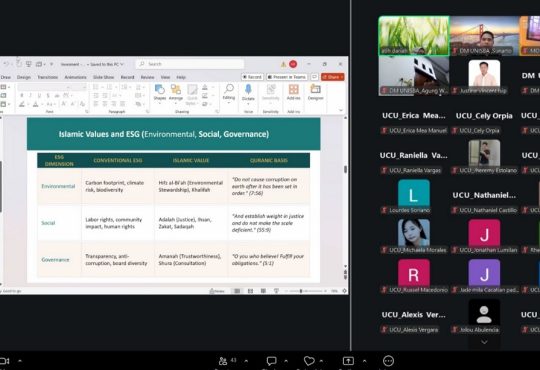Expand Zoom chat options caret
Screen dimensions: 540x370
pyautogui.click(x=286, y=361)
